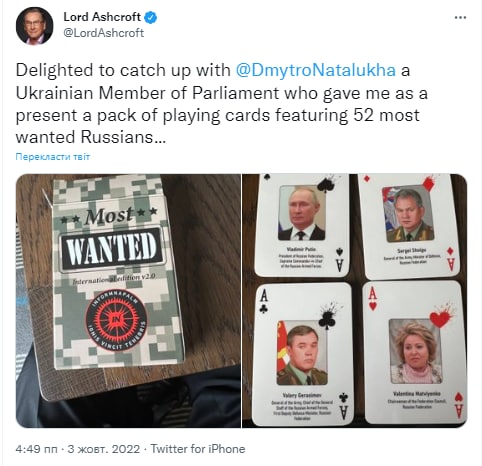
Task: Click the date 3 жовт. 2022
Action: [104, 449]
